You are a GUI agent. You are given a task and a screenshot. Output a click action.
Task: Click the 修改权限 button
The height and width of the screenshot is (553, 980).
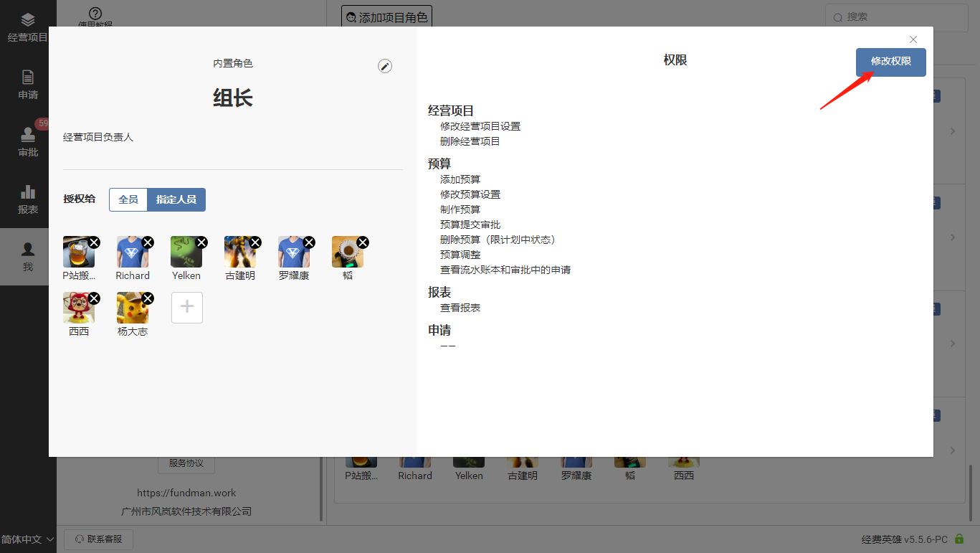click(x=890, y=62)
